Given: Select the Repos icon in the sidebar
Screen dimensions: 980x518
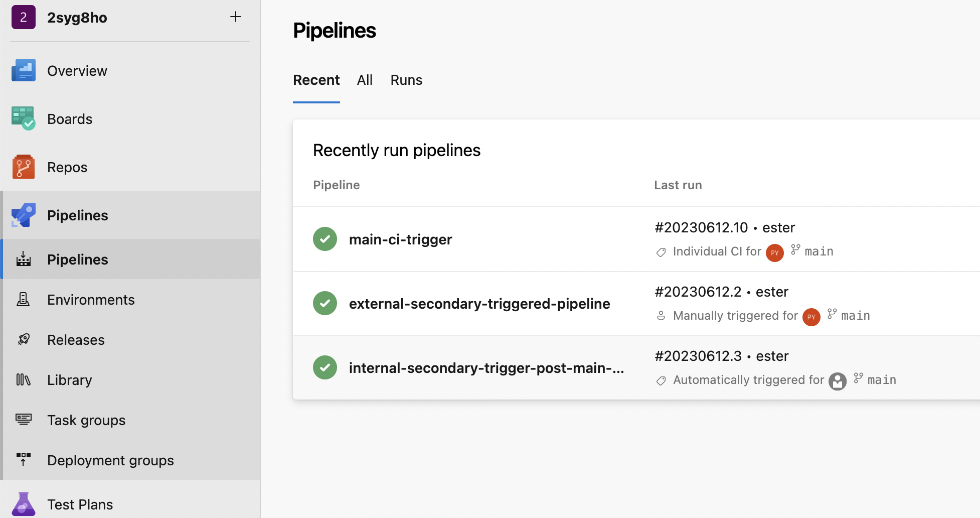Looking at the screenshot, I should pos(24,167).
